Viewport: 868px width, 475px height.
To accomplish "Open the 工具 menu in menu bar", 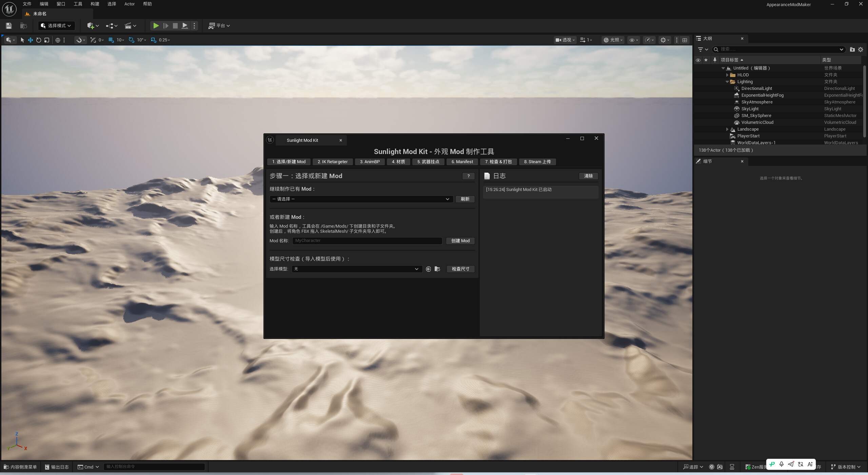I will pyautogui.click(x=78, y=4).
